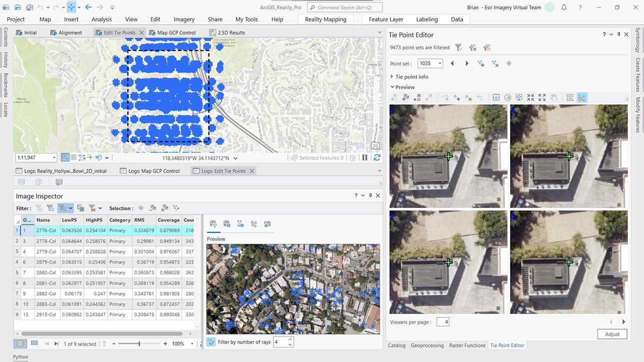Toggle the show tie points overlay in Preview
Viewport: 644px width, 362px height.
(x=581, y=97)
